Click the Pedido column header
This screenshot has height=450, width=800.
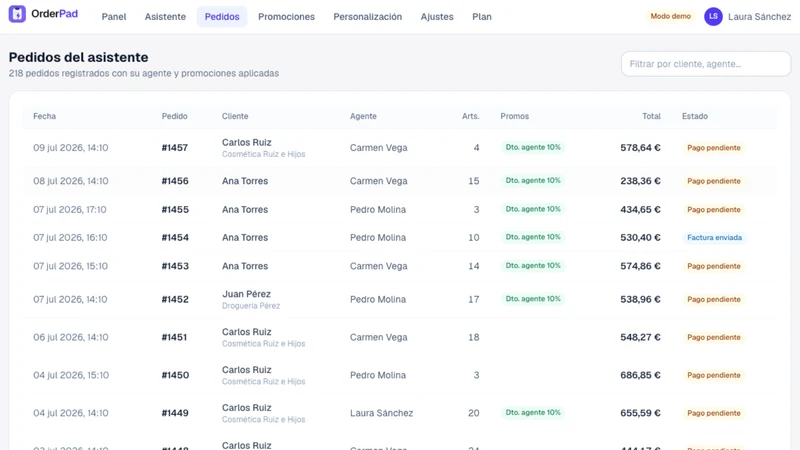click(x=174, y=116)
